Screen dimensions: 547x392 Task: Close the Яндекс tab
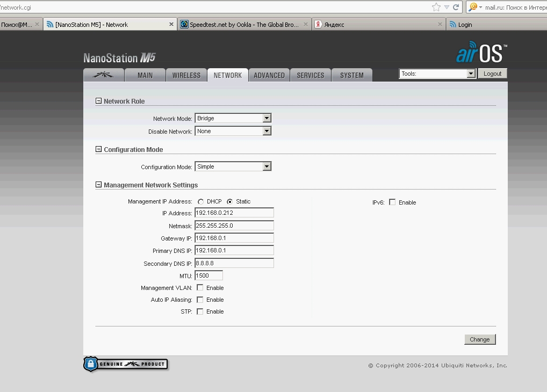[440, 24]
